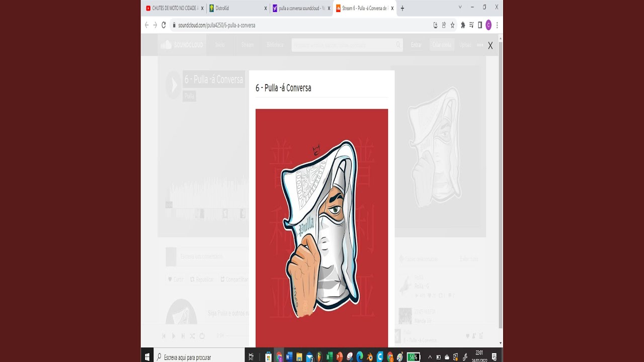Click the popup title '6 - Pulla -á Conversa'

click(283, 88)
